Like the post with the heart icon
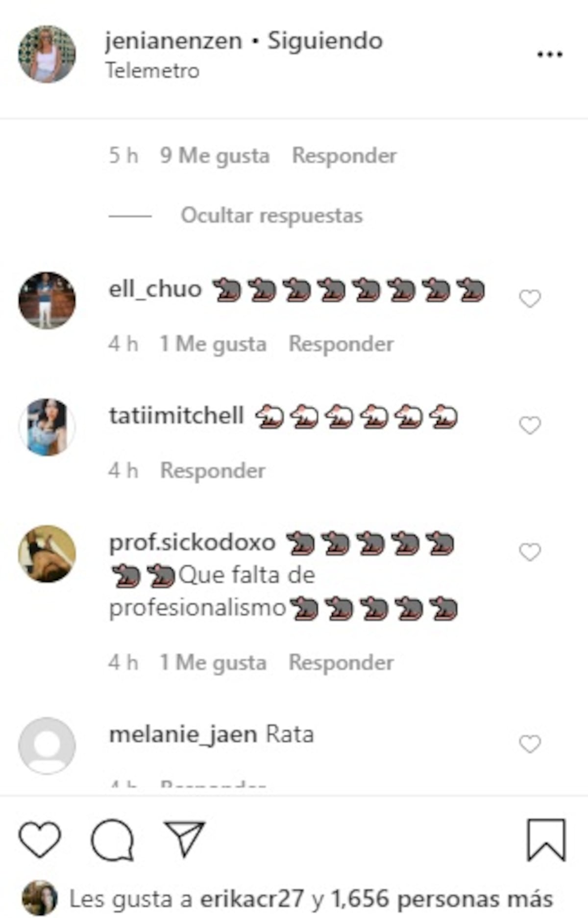 pos(40,840)
